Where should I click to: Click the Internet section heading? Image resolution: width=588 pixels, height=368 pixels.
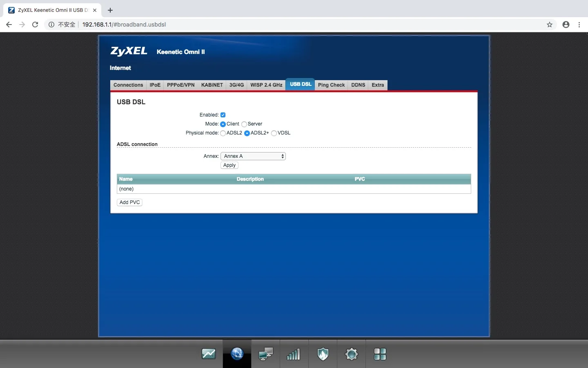[120, 68]
